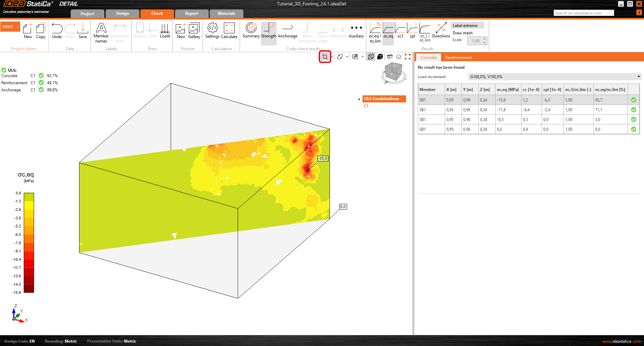Display principal stress Directions
Image resolution: width=644 pixels, height=346 pixels.
click(441, 31)
